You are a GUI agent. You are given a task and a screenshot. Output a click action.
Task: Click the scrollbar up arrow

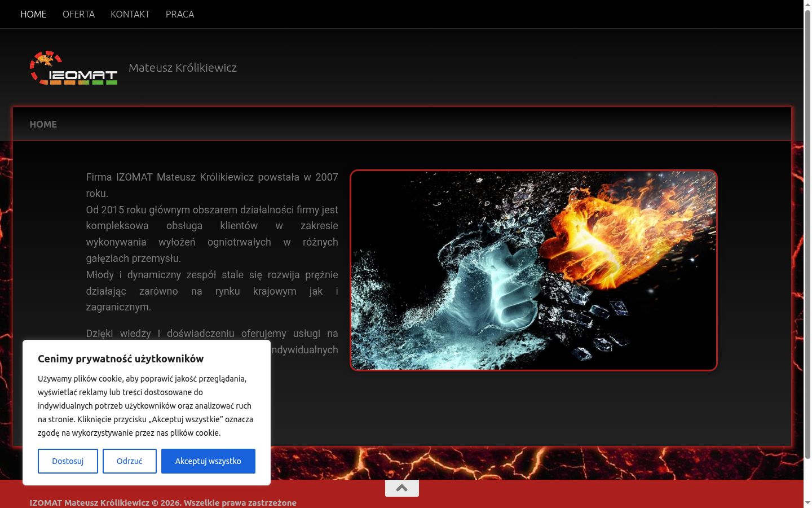coord(807,5)
